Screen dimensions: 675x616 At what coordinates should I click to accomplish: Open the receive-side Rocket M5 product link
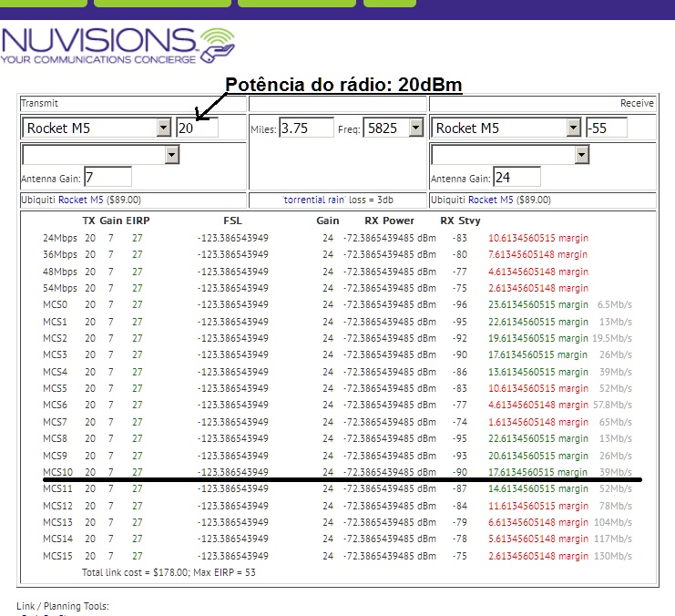pyautogui.click(x=490, y=200)
